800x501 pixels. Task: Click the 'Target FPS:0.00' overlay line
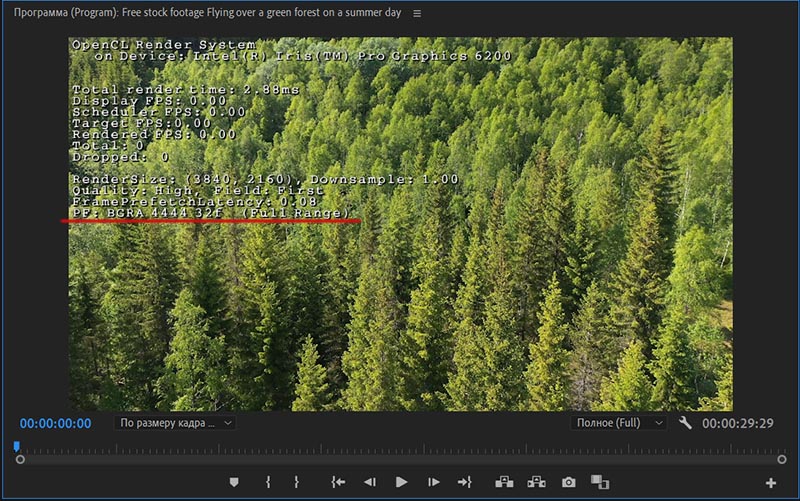(141, 123)
